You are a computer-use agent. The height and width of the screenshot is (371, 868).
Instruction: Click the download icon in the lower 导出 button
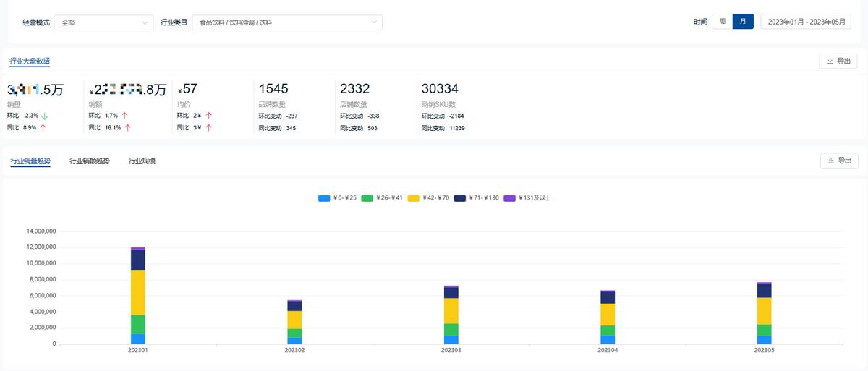tap(831, 161)
